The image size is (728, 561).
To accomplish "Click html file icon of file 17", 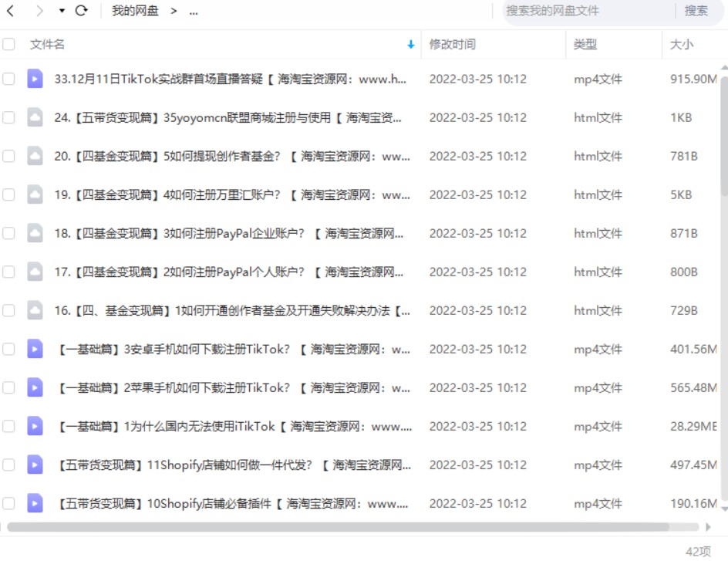I will tap(35, 271).
